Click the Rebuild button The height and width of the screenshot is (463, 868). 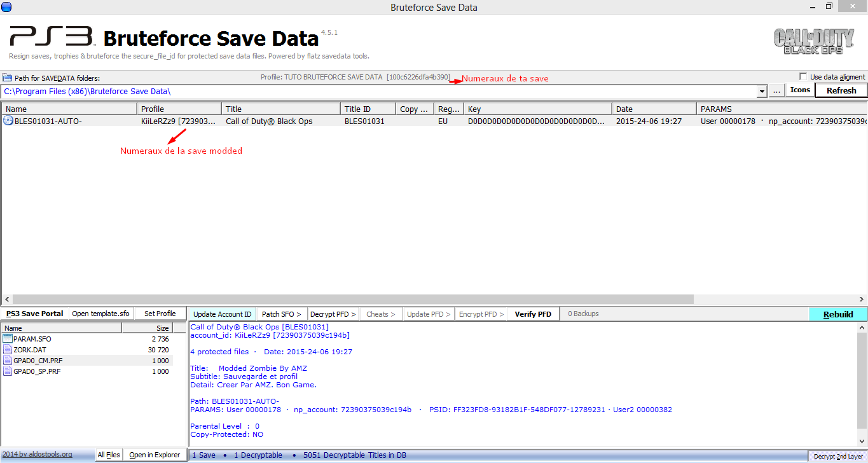tap(838, 314)
